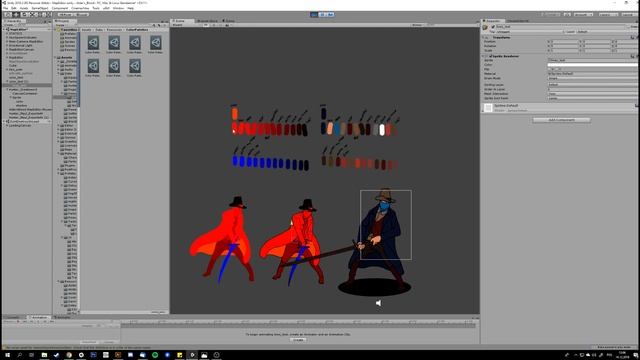This screenshot has width=640, height=360.
Task: Open the Sorting Layer dropdown
Action: (593, 84)
